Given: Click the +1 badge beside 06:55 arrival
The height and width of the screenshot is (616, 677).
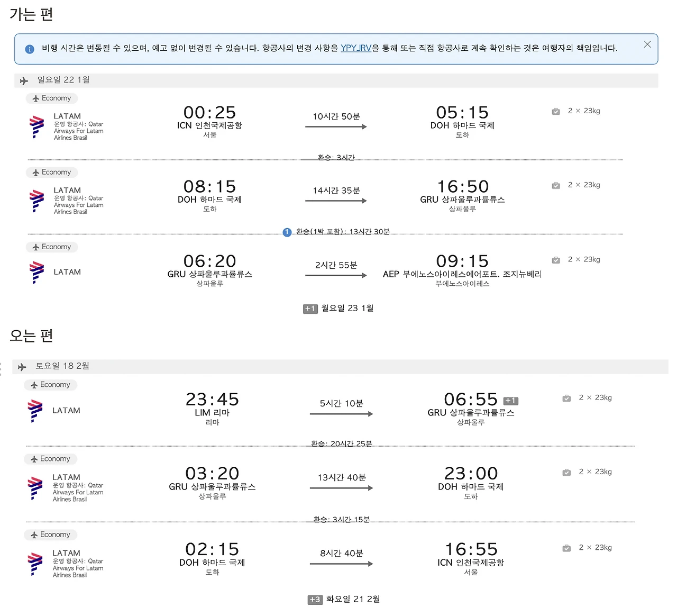Looking at the screenshot, I should pyautogui.click(x=510, y=401).
